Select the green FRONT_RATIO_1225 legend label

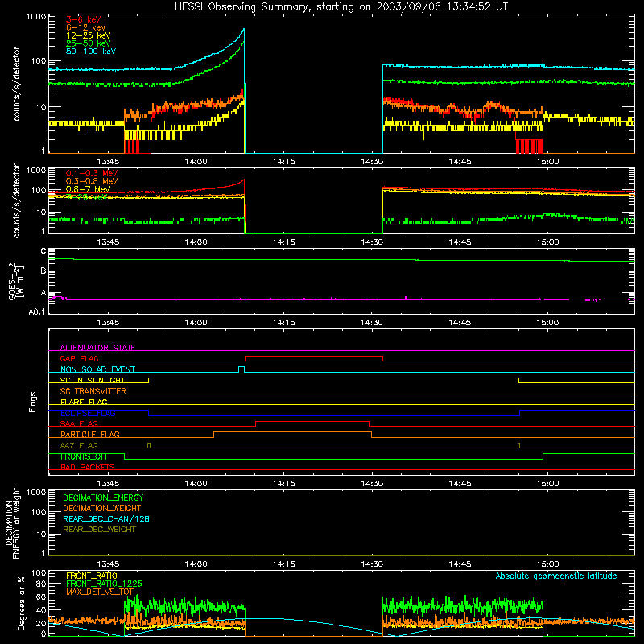click(x=104, y=584)
